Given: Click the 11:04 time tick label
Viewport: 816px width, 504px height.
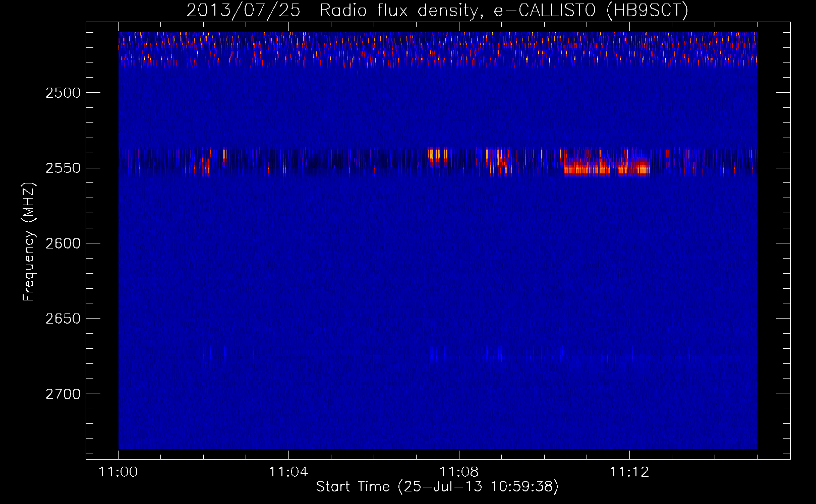Looking at the screenshot, I should pyautogui.click(x=288, y=472).
